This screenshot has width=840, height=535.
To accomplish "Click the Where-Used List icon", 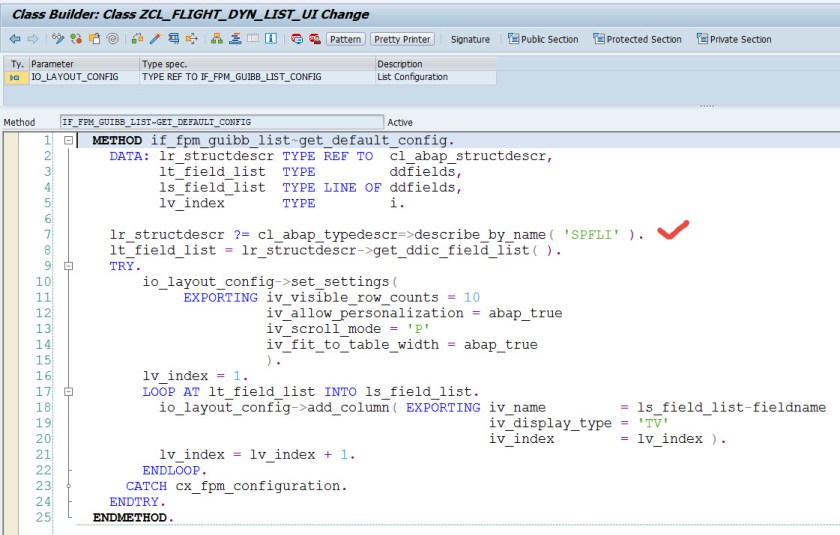I will [x=174, y=39].
